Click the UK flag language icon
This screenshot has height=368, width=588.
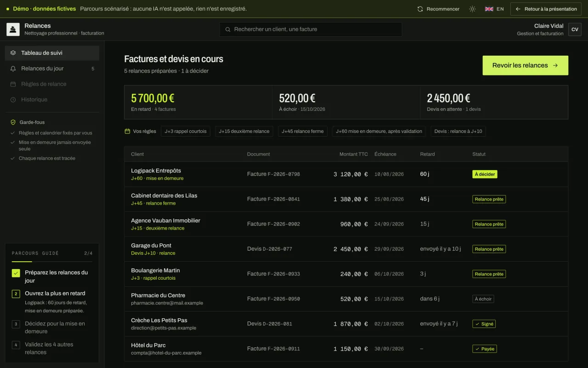click(489, 9)
